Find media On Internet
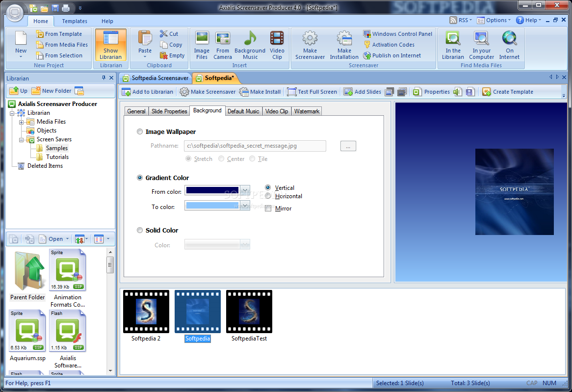572x392 pixels. click(509, 45)
